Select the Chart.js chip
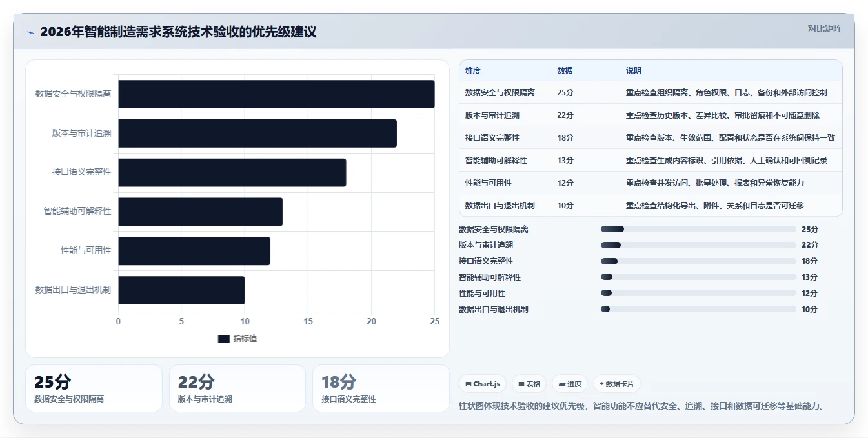Screen dimensions: 868x438 coord(483,384)
